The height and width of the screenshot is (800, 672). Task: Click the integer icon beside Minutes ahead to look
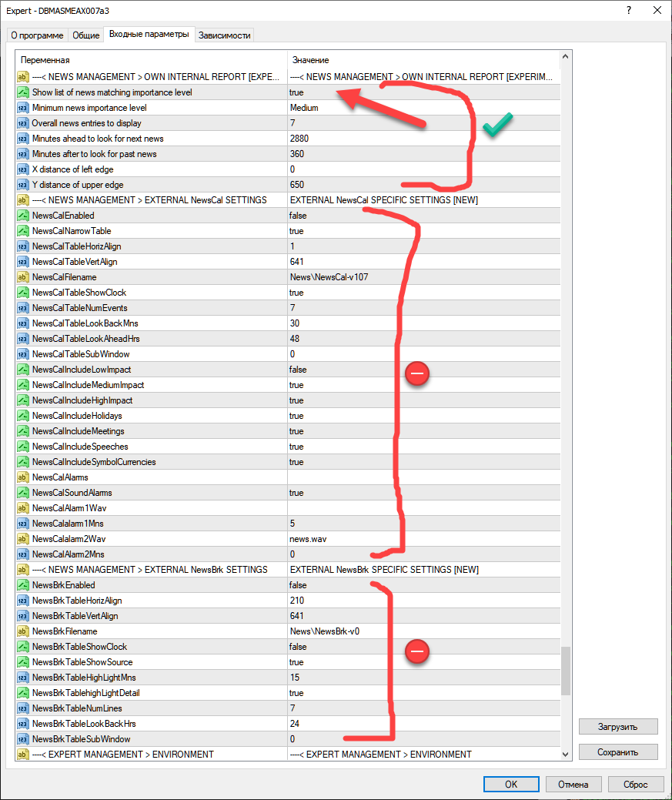tap(22, 139)
